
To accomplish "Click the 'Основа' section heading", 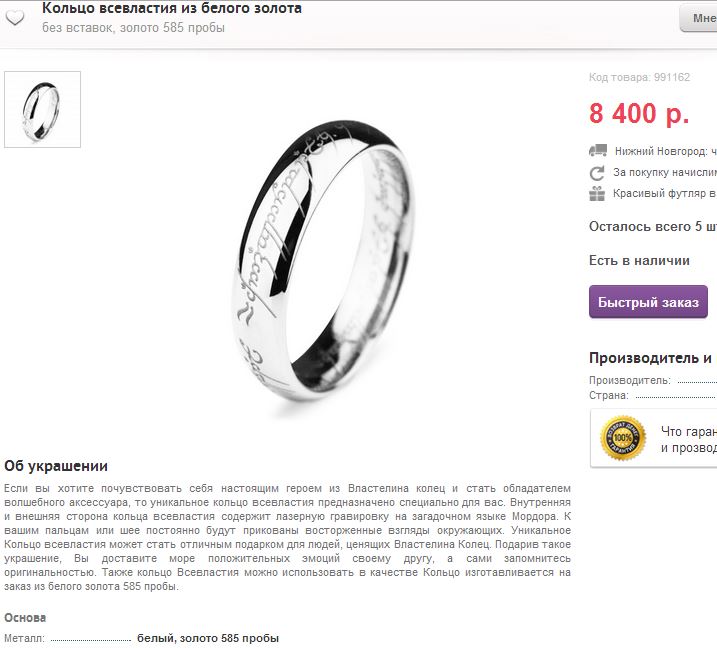I will pos(25,618).
